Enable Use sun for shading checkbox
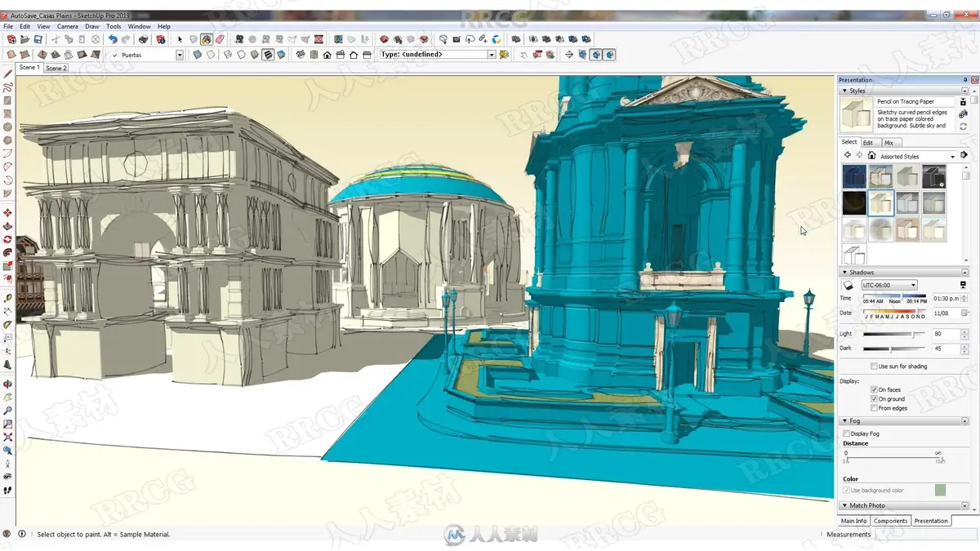 (x=874, y=367)
